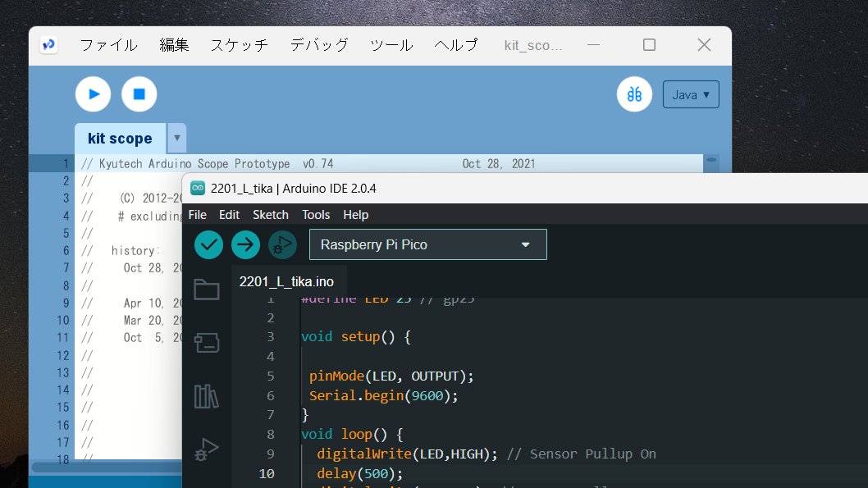Close the Processing window
868x488 pixels.
(704, 45)
